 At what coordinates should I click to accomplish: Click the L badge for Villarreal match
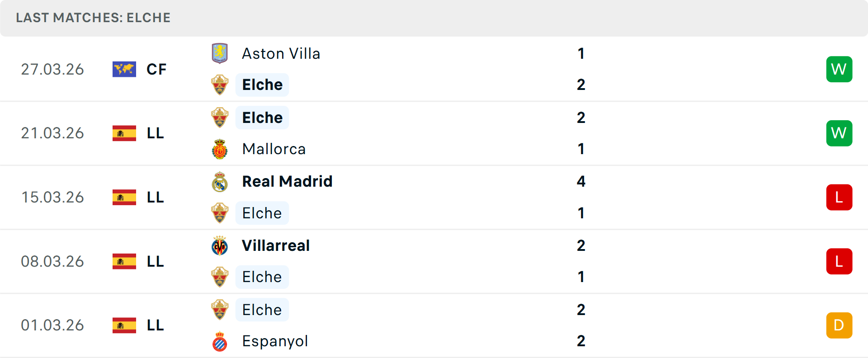(839, 261)
